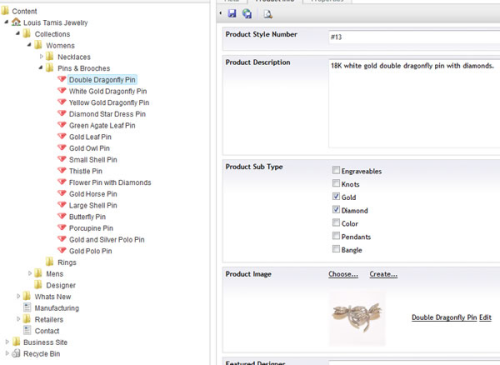Click the gem icon beside Porcupine Pin
This screenshot has width=500, height=365.
click(62, 227)
